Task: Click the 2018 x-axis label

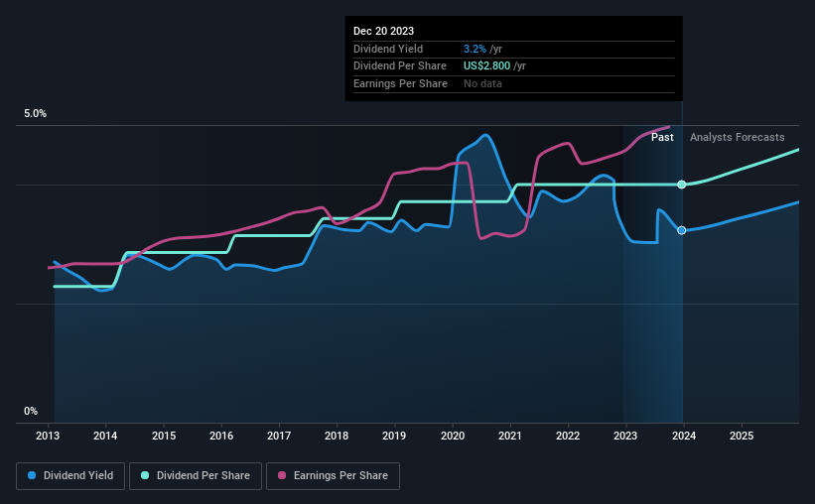Action: pyautogui.click(x=337, y=436)
